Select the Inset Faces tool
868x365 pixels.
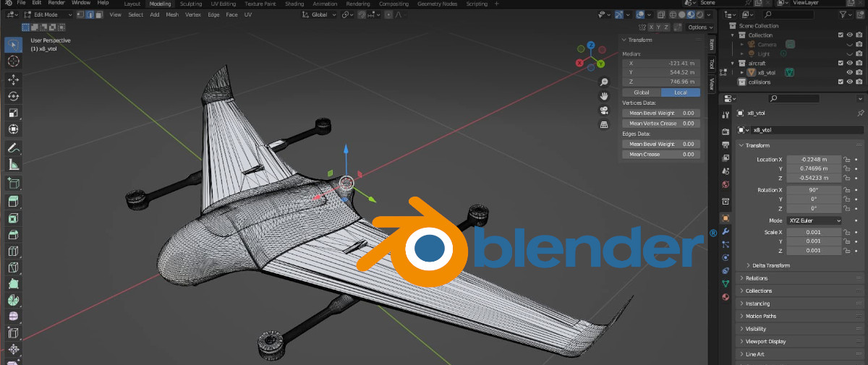13,218
